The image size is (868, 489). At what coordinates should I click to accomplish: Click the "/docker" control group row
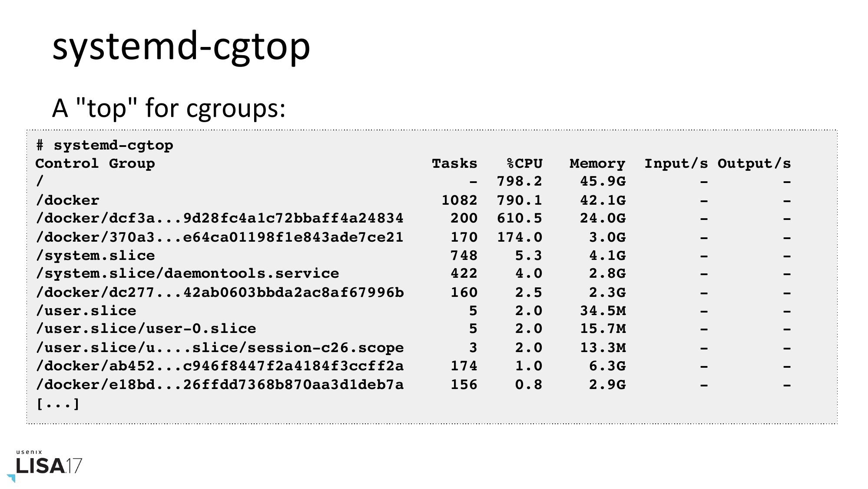click(67, 200)
